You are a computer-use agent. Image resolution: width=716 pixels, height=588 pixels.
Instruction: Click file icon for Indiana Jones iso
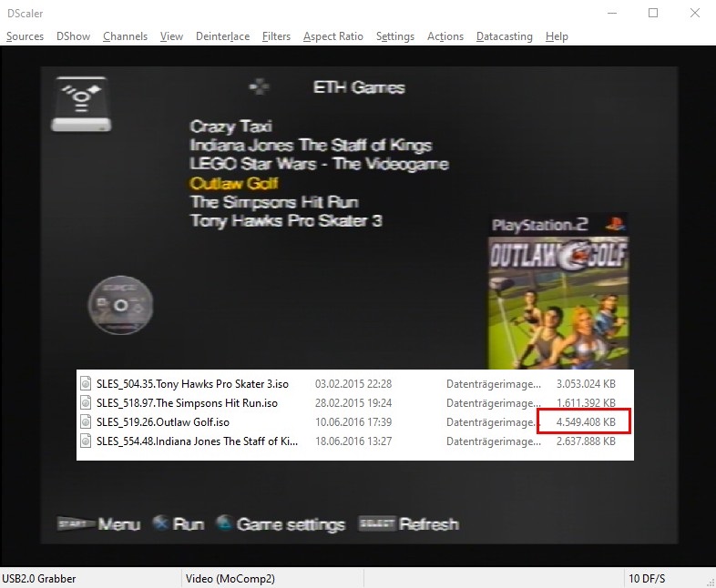(x=86, y=441)
